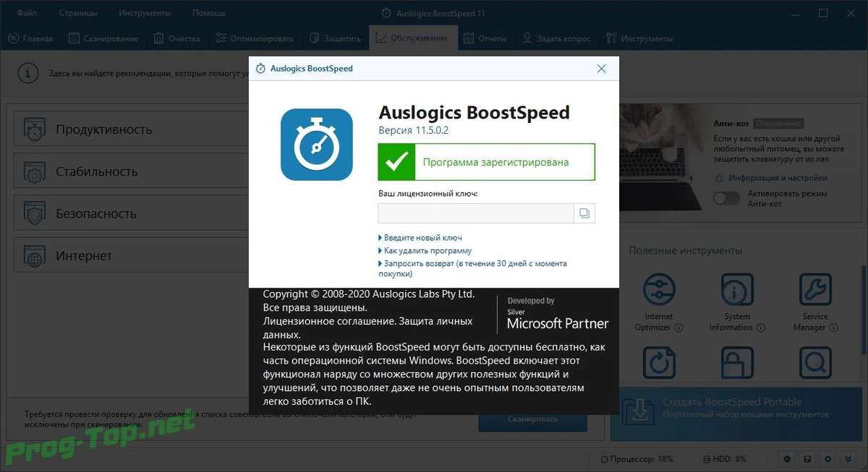
Task: Show info for Service Manager
Action: [x=834, y=327]
